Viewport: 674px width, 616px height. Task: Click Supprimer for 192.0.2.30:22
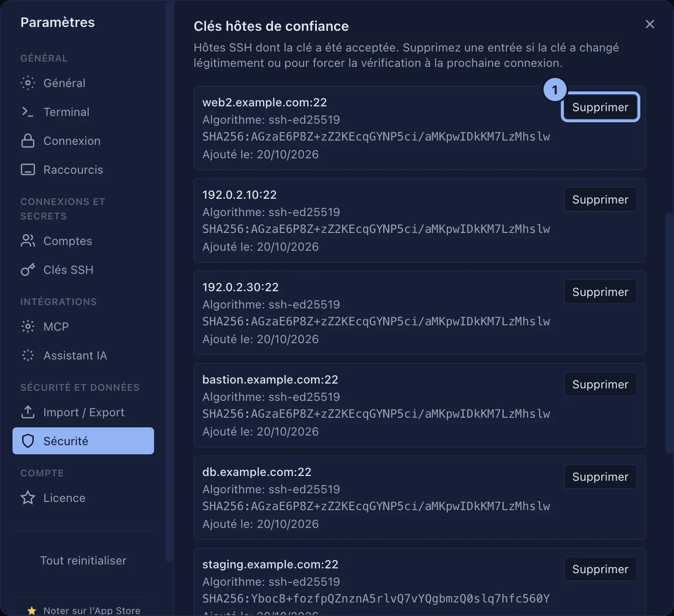click(x=600, y=292)
